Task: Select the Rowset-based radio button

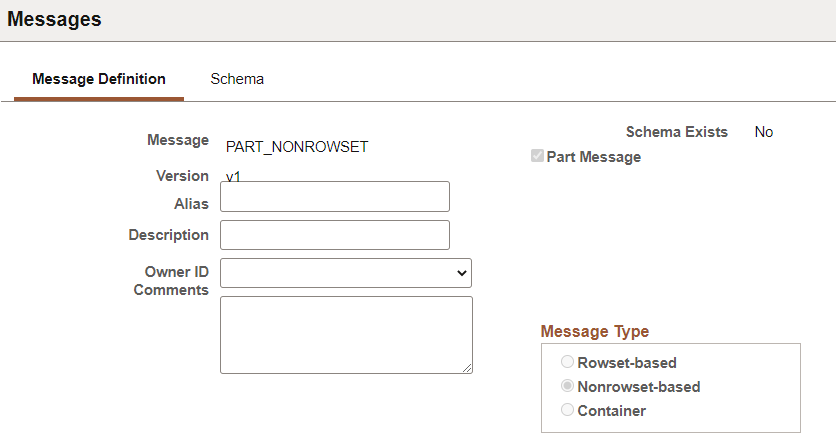Action: [x=568, y=363]
